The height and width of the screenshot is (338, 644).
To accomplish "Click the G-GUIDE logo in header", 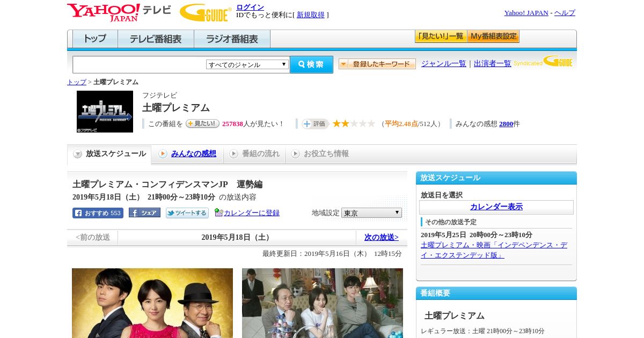I will 206,12.
